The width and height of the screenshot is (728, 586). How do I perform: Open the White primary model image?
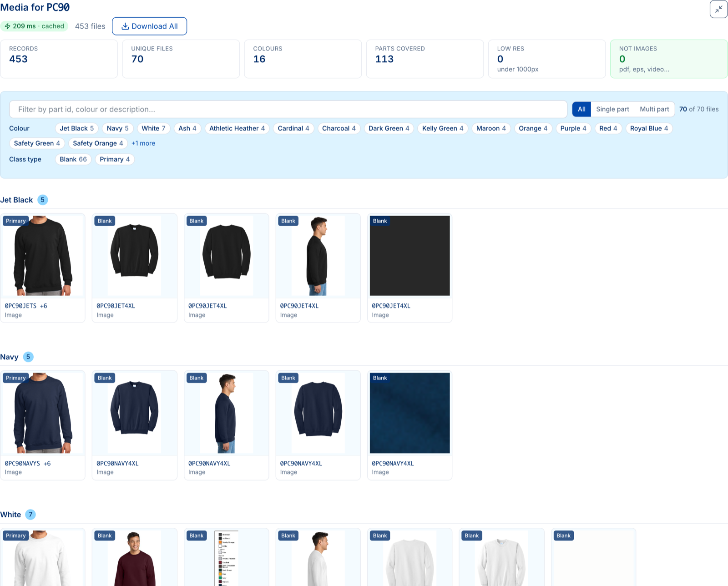(x=43, y=558)
